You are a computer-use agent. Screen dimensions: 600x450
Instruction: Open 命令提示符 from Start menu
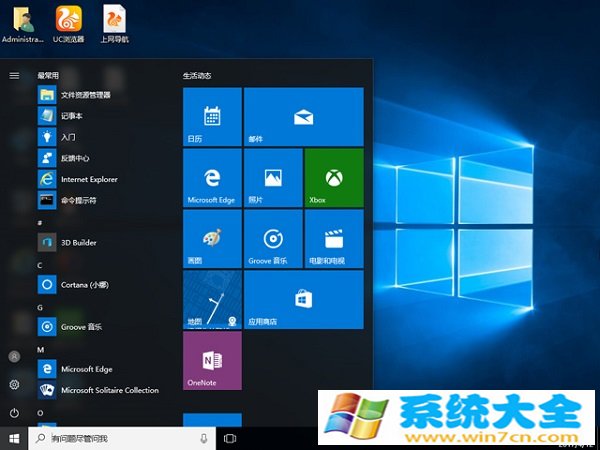pos(103,200)
